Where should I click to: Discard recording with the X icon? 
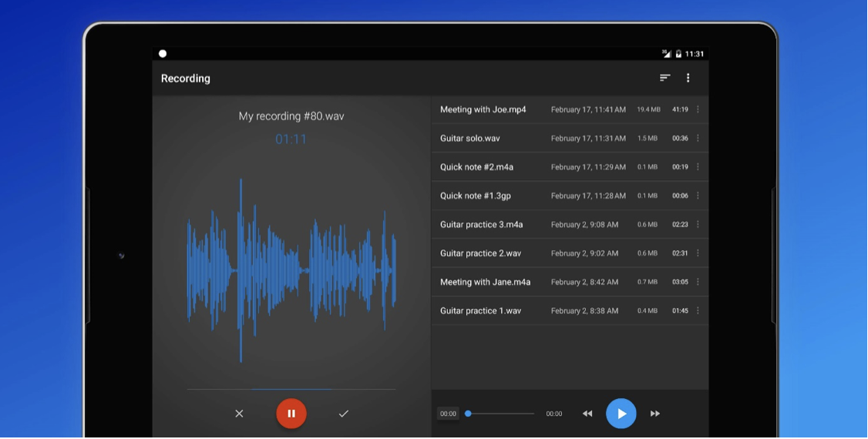(239, 414)
